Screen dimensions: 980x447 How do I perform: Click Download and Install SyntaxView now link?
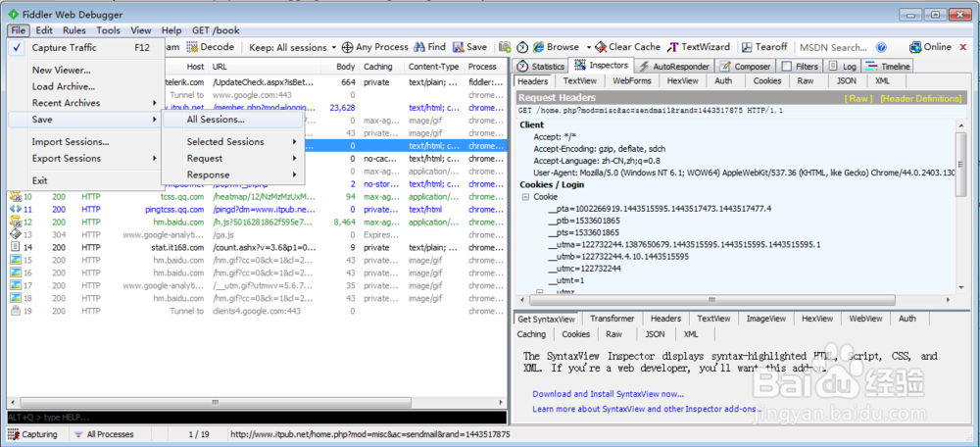(609, 394)
